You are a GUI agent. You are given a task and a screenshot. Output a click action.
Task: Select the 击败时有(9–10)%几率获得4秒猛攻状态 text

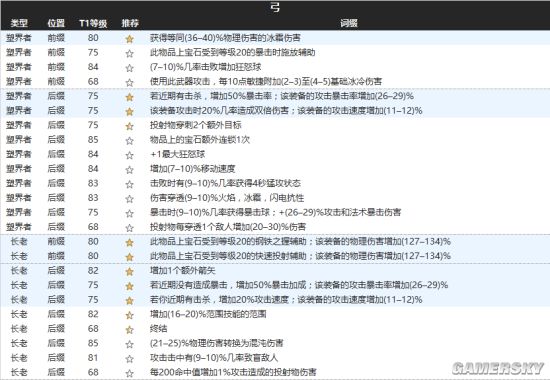pos(225,183)
